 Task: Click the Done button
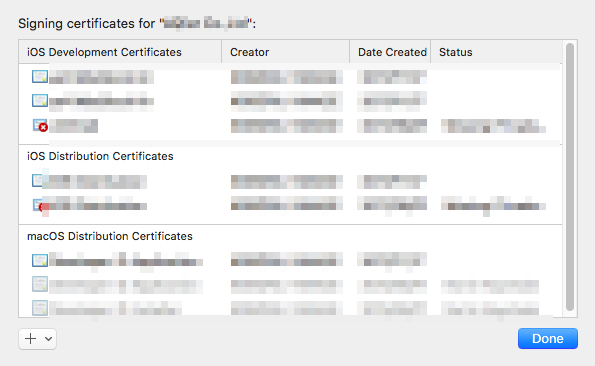[x=548, y=338]
